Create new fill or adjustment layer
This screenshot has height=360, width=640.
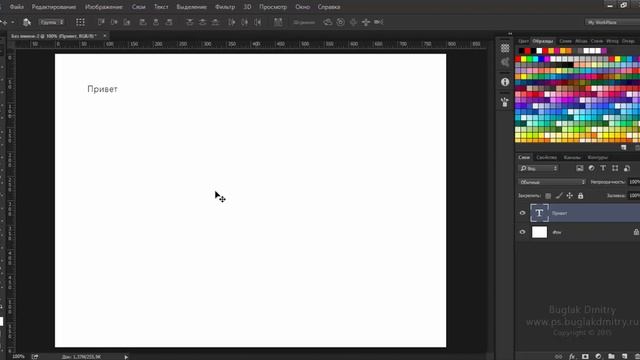[x=598, y=356]
